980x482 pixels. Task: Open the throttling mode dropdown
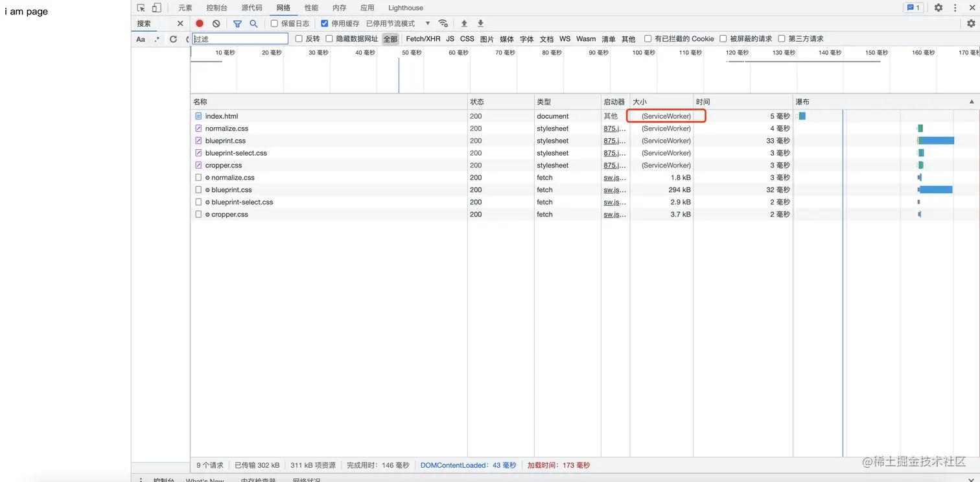tap(398, 23)
